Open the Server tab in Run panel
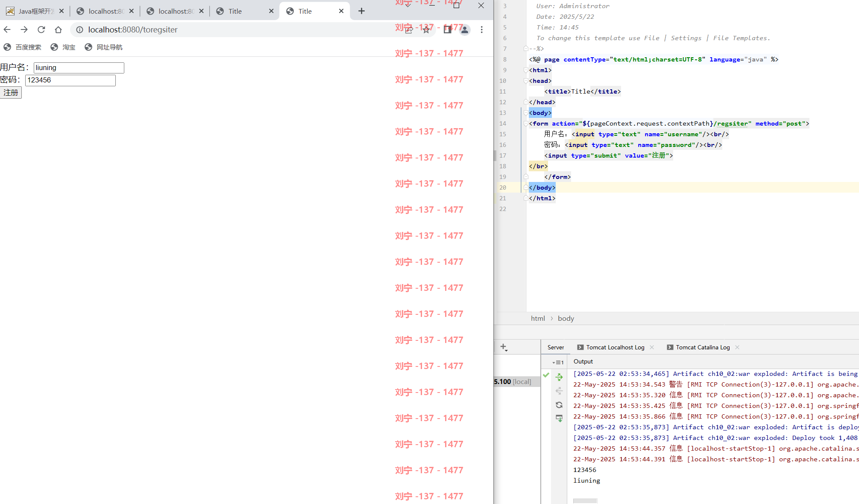Screen dimensions: 859x504 [556, 347]
